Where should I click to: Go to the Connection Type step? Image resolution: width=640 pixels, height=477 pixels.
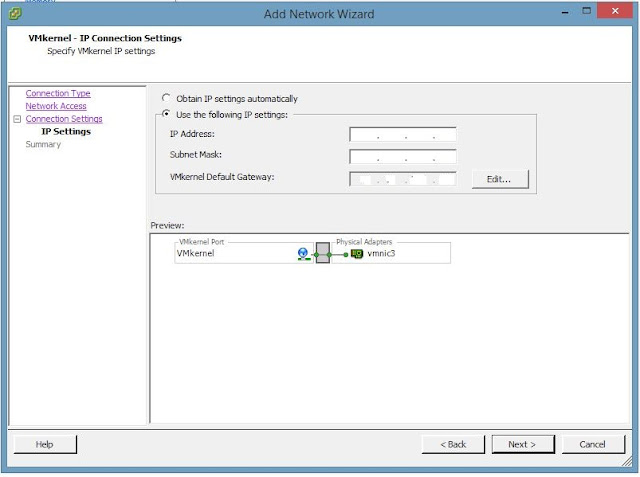click(x=58, y=93)
